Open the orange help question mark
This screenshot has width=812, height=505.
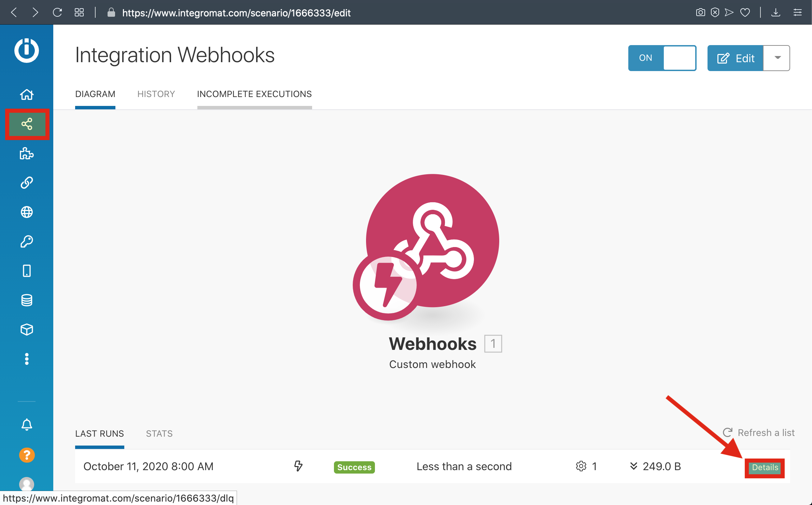coord(27,455)
